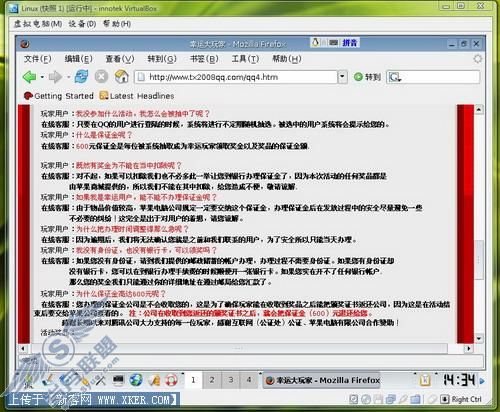This screenshot has width=500, height=412.
Task: Click the 拼音 input method indicator
Action: (350, 43)
